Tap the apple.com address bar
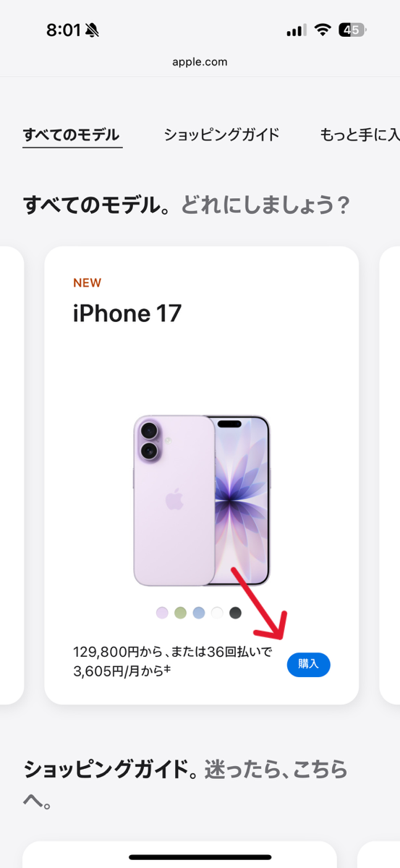 (200, 61)
